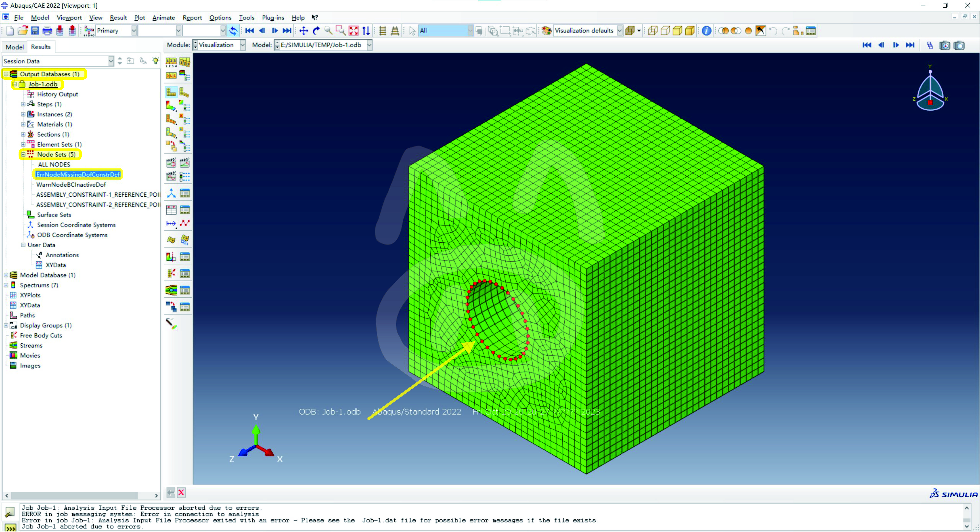Toggle the perspective view icon
The image size is (980, 532).
(x=395, y=31)
